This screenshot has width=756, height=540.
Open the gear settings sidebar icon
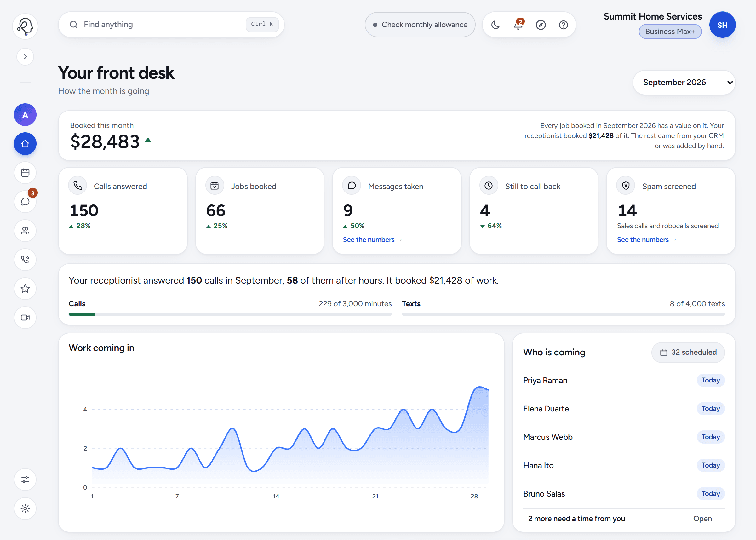click(25, 508)
